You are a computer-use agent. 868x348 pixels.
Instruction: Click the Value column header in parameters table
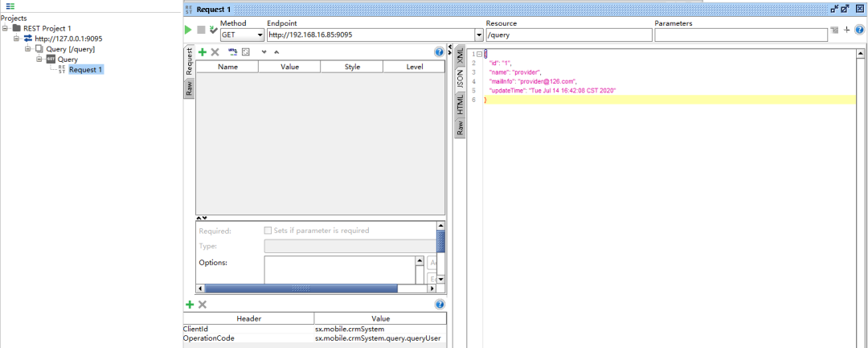(x=289, y=67)
